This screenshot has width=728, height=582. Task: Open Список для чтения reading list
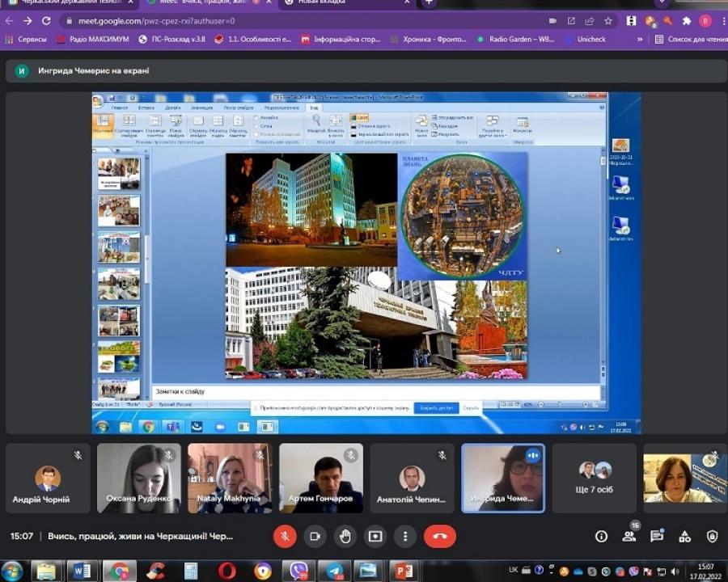691,40
